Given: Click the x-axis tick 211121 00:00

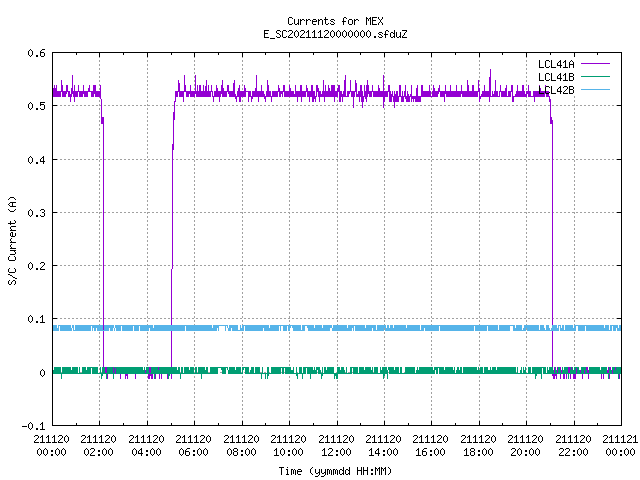Looking at the screenshot, I should click(620, 445).
